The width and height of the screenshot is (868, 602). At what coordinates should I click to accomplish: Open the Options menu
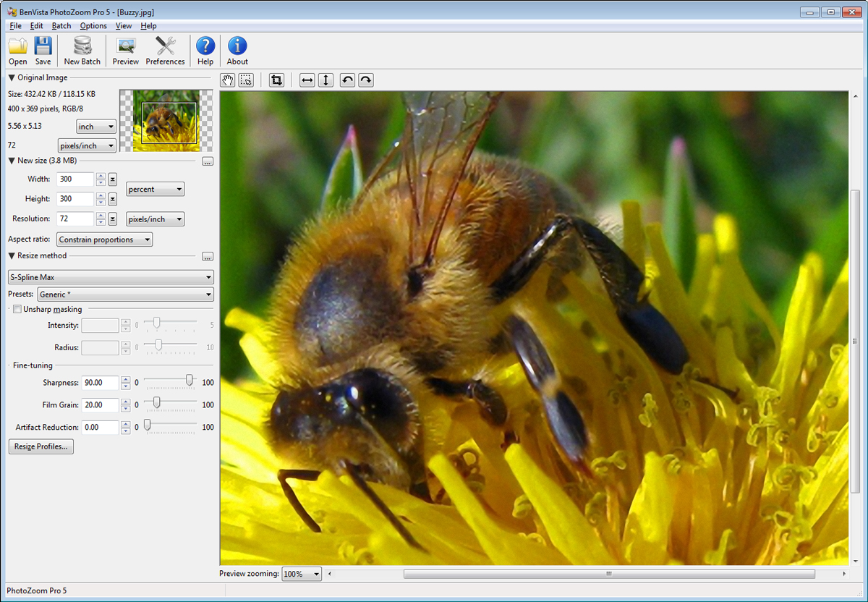click(93, 26)
